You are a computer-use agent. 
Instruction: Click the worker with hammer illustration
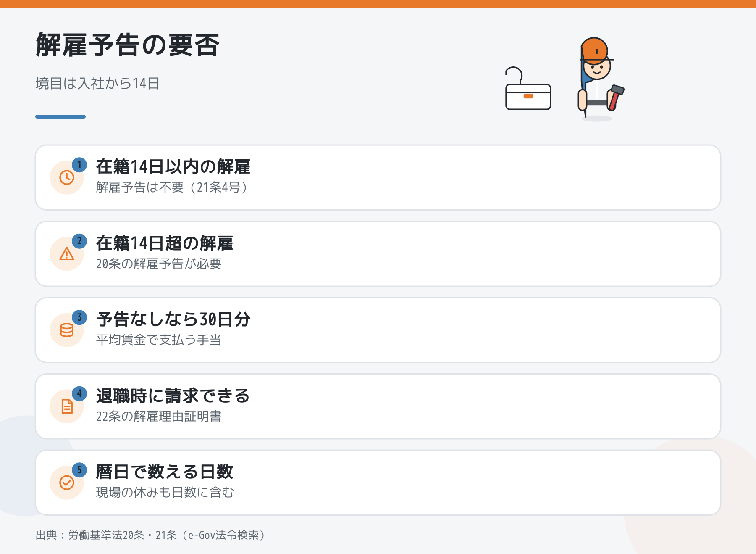(x=601, y=79)
